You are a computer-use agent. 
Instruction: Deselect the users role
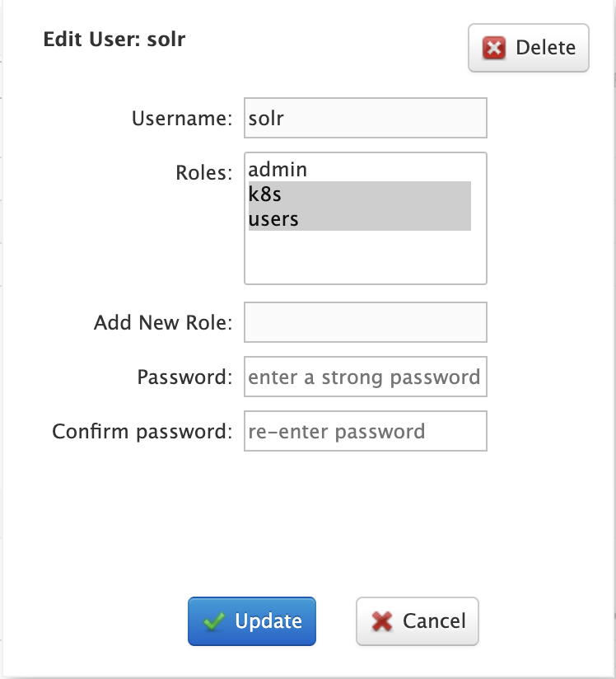pyautogui.click(x=273, y=218)
